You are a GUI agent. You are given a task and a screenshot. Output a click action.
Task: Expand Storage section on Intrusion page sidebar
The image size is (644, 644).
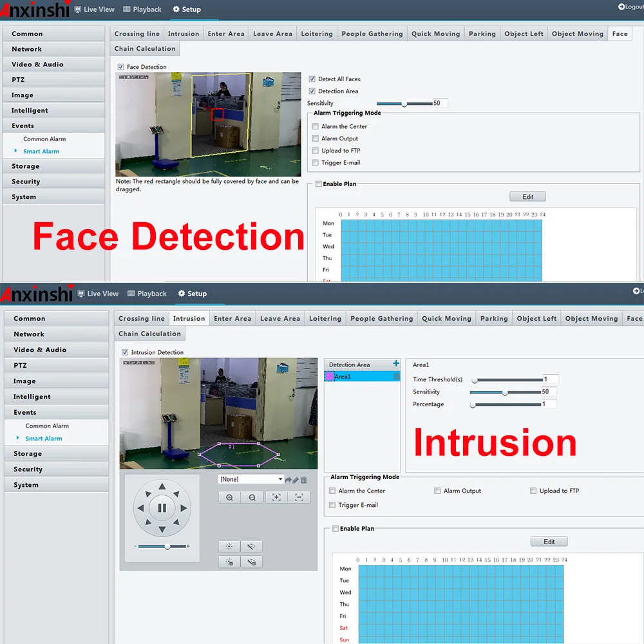click(56, 453)
